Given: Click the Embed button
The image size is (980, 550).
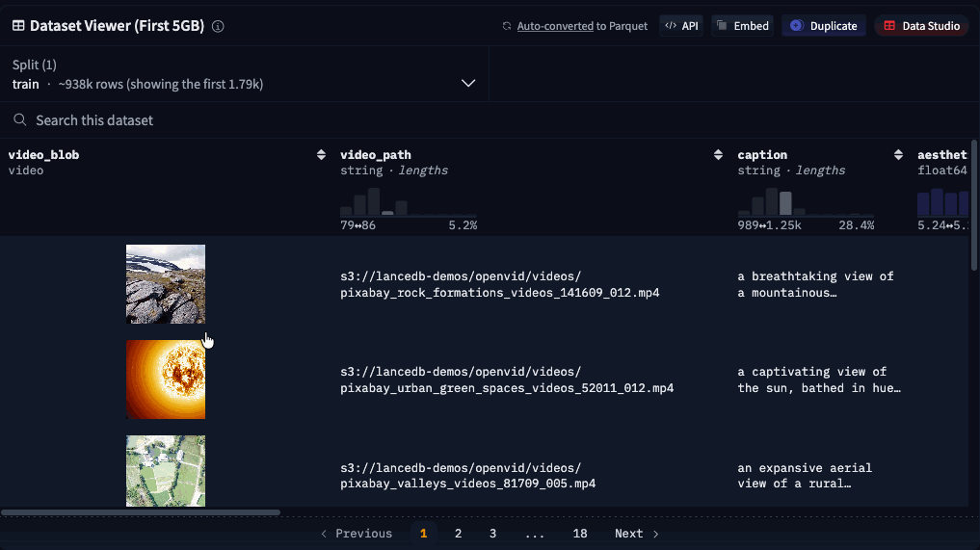Looking at the screenshot, I should pos(742,26).
